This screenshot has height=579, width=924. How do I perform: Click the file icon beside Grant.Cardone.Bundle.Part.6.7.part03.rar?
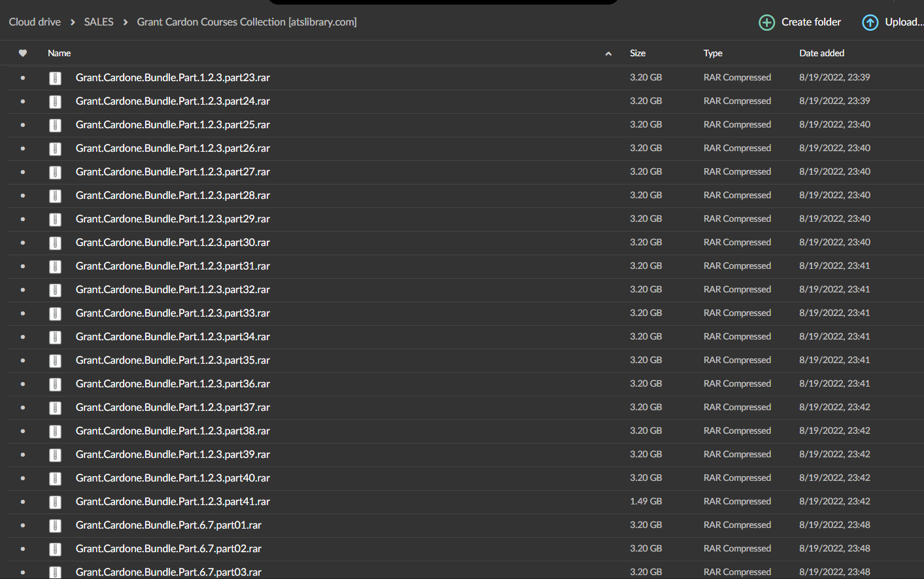pyautogui.click(x=55, y=572)
